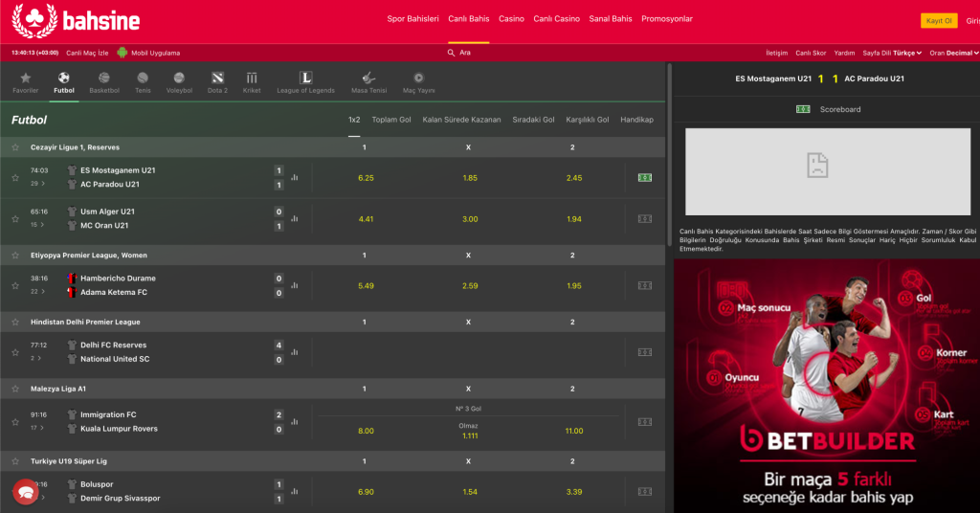This screenshot has height=513, width=980.
Task: Switch to the Toplam Gol market tab
Action: [x=390, y=120]
